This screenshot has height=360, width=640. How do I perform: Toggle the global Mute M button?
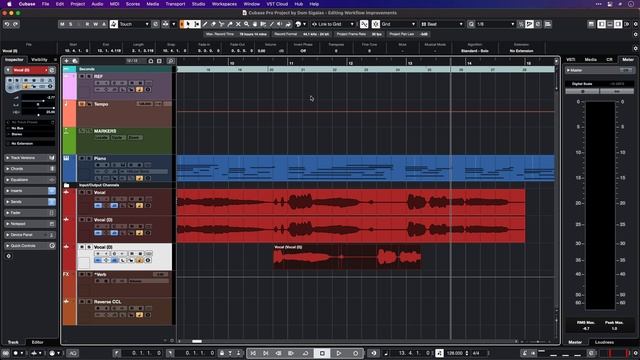coord(62,24)
